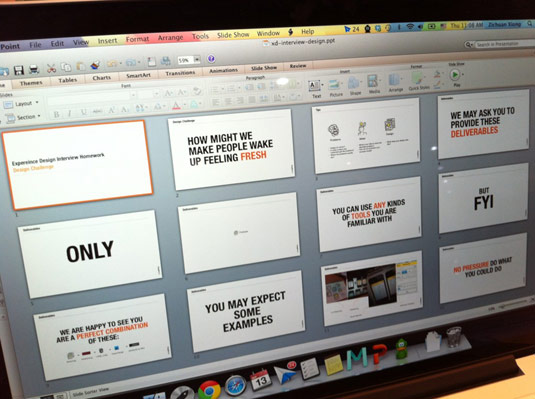Click the Media insert icon
Image resolution: width=535 pixels, height=399 pixels.
click(x=373, y=84)
